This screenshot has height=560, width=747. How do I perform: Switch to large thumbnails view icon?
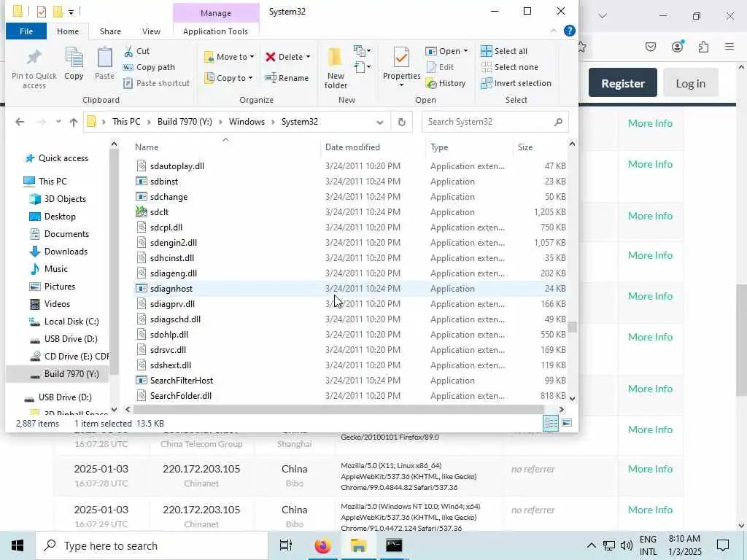(x=566, y=423)
